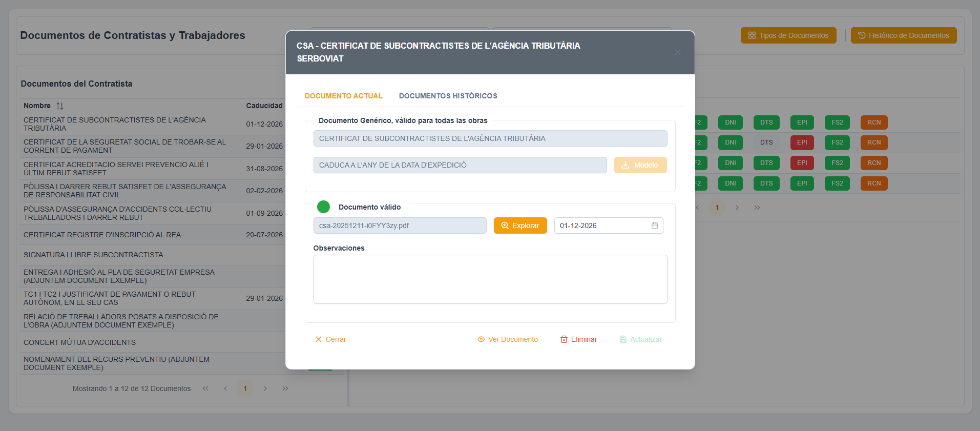Download the Modelo template
Screen dimensions: 980x431
click(x=640, y=165)
